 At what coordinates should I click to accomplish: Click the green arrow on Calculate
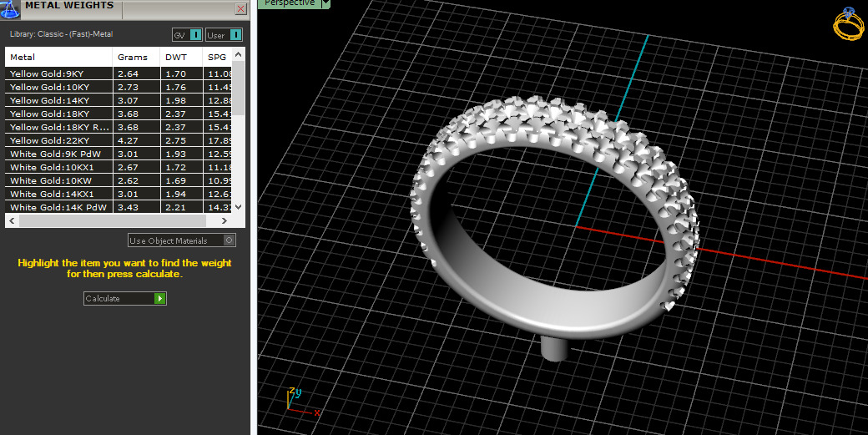point(160,298)
